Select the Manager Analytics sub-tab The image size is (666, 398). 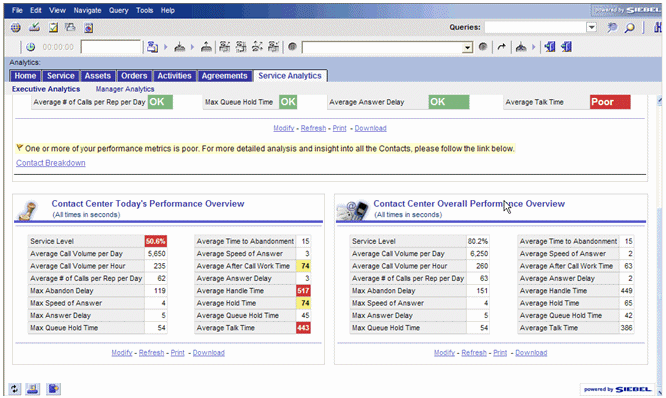(x=125, y=89)
